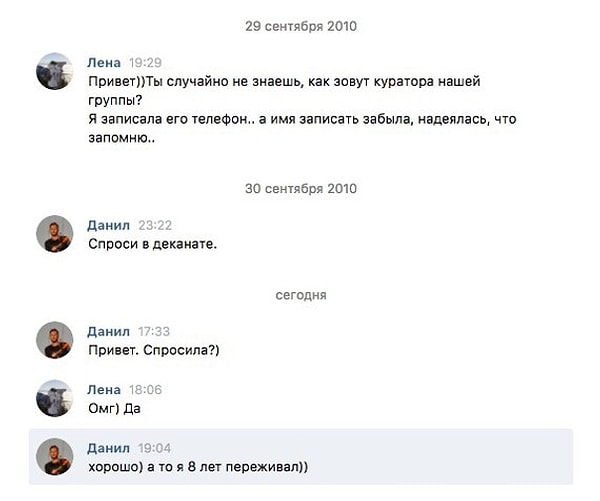
Task: Click the name Данил in the 19:04 message
Action: tap(109, 447)
